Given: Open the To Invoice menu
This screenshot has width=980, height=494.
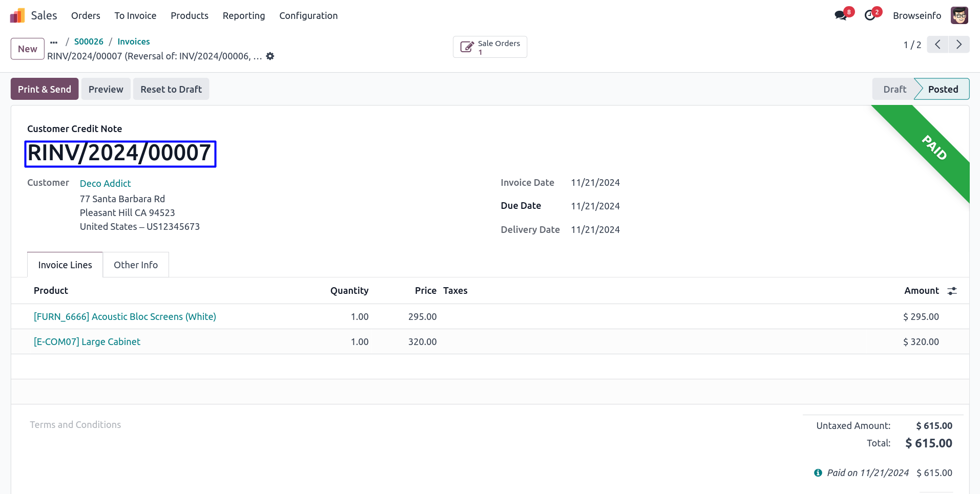Looking at the screenshot, I should coord(135,15).
